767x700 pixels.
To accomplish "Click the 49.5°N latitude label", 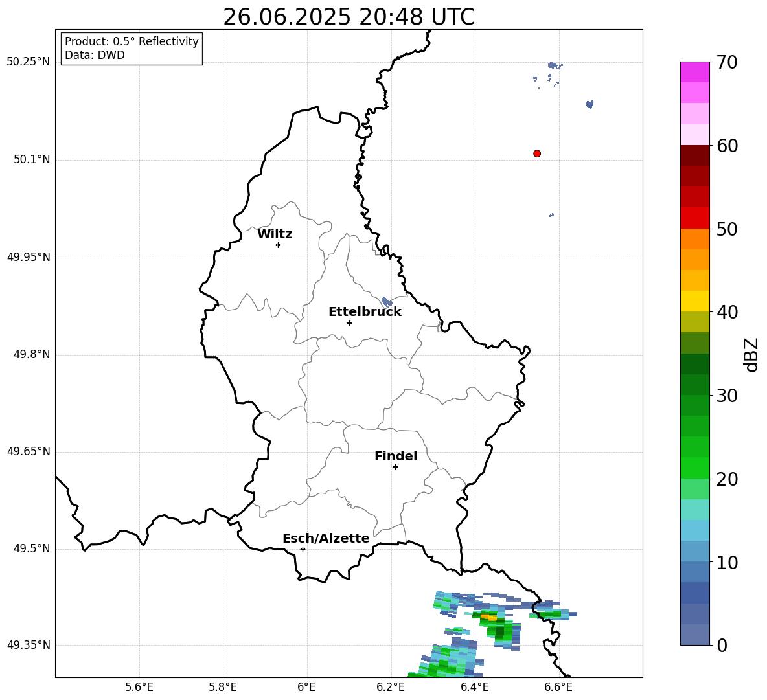I will [x=32, y=548].
